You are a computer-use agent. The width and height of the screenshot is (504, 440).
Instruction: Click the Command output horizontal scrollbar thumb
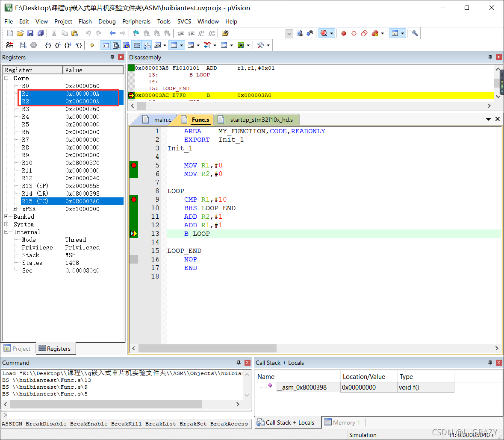click(x=106, y=404)
